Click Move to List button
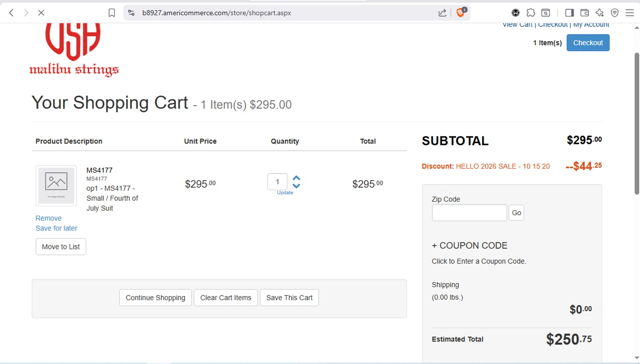This screenshot has height=364, width=640. click(61, 247)
